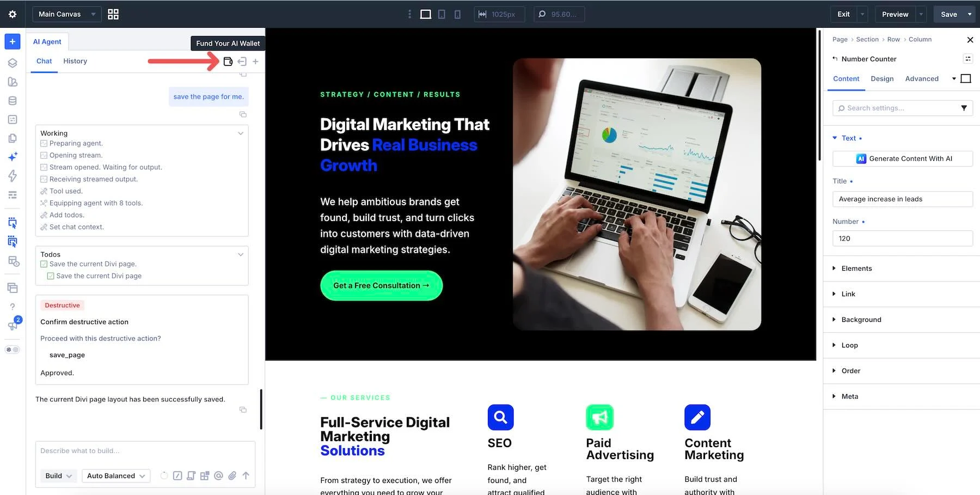
Task: Switch to phone view
Action: pyautogui.click(x=457, y=14)
